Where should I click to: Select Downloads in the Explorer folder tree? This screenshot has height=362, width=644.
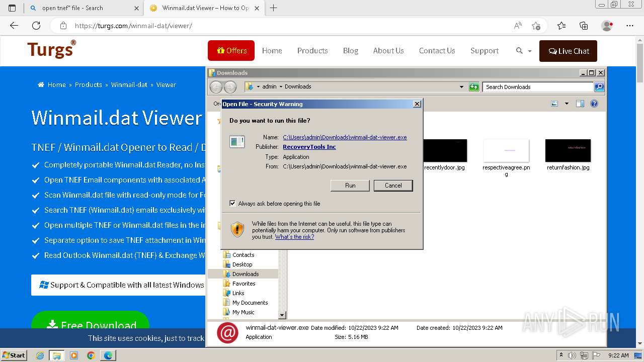point(246,274)
